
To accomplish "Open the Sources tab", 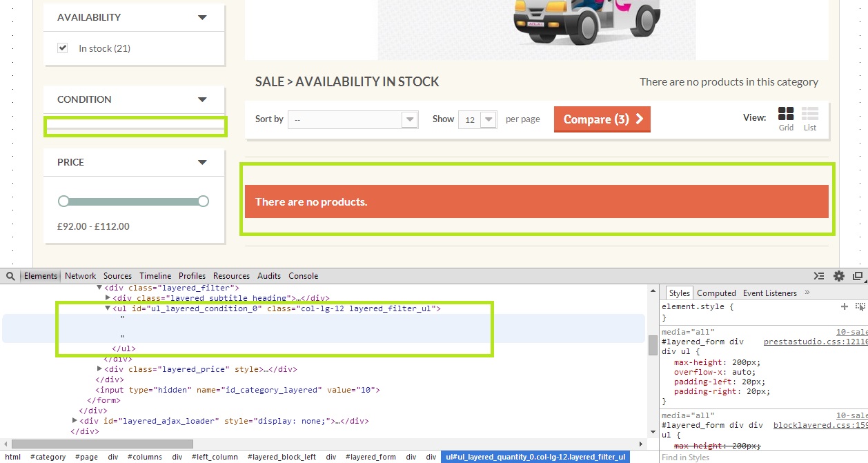I will click(117, 276).
